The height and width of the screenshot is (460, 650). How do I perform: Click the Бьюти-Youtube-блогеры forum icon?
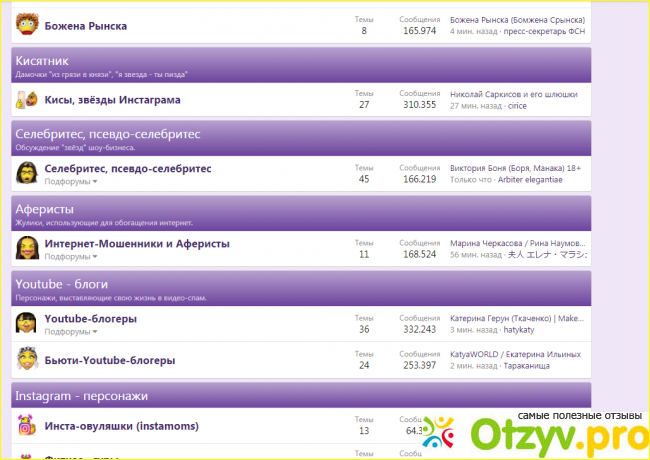pos(27,358)
